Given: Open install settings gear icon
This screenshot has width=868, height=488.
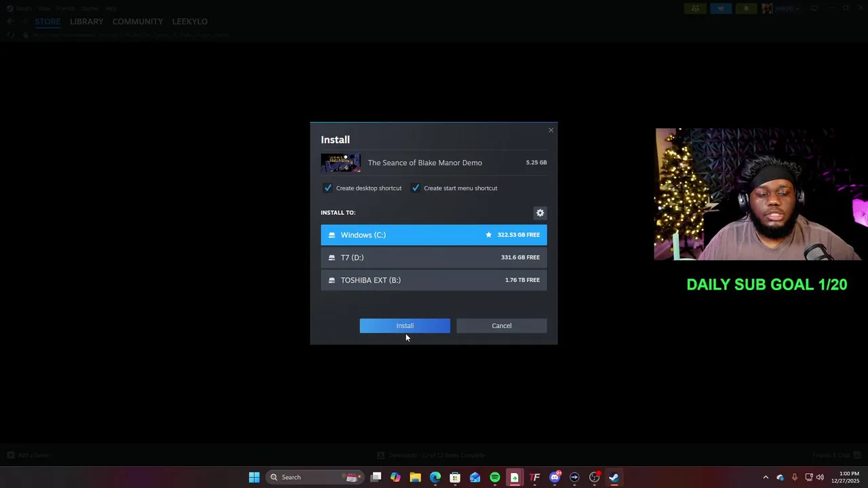Looking at the screenshot, I should (x=540, y=213).
